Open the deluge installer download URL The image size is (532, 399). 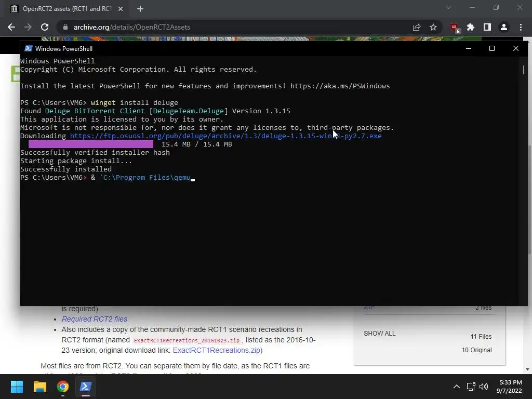pos(225,136)
